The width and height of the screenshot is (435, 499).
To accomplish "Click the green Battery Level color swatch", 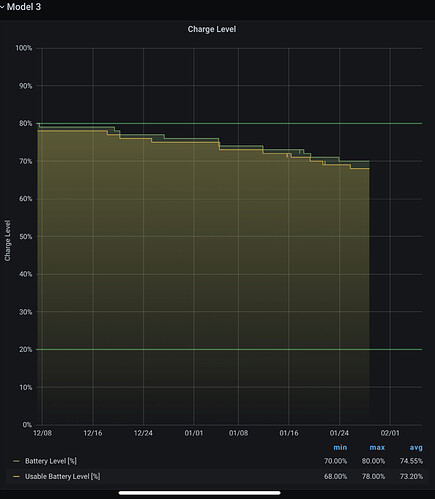I will coord(16,461).
